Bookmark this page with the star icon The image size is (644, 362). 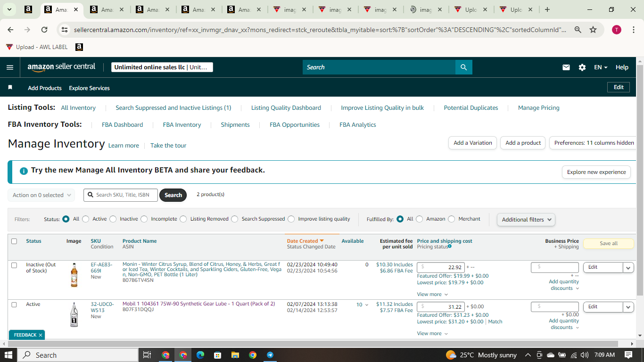point(593,30)
